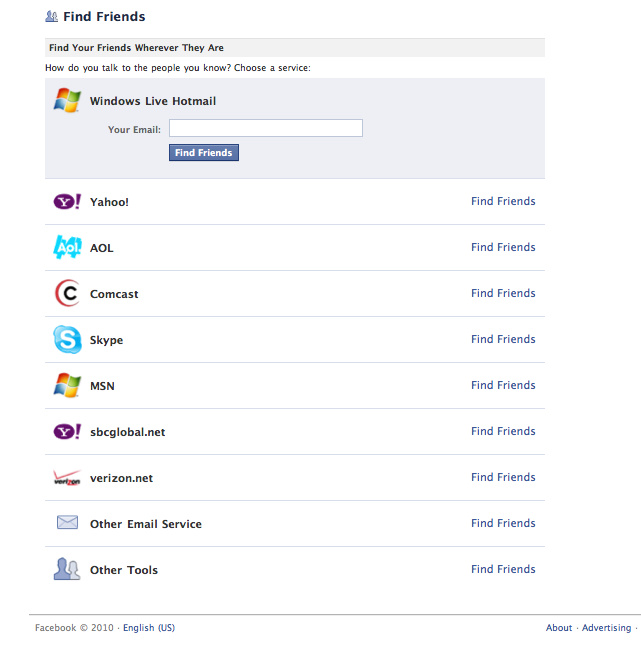Click the Yahoo! logo icon
This screenshot has width=641, height=670.
pyautogui.click(x=67, y=202)
